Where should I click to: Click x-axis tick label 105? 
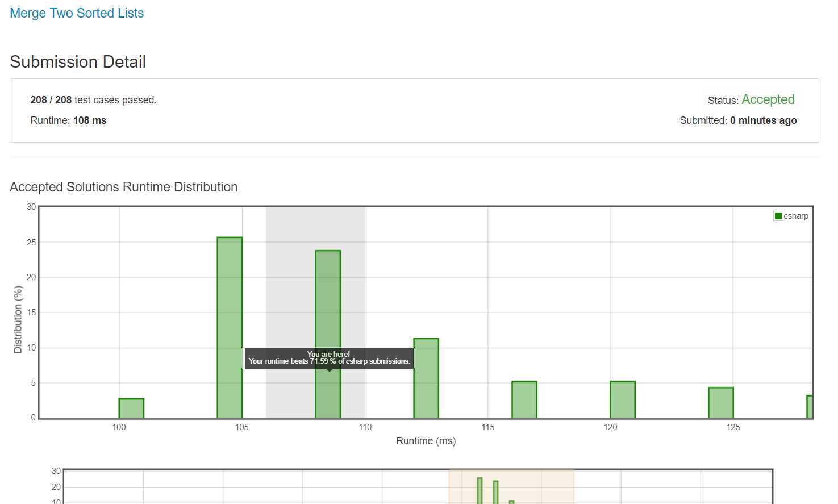pyautogui.click(x=242, y=427)
